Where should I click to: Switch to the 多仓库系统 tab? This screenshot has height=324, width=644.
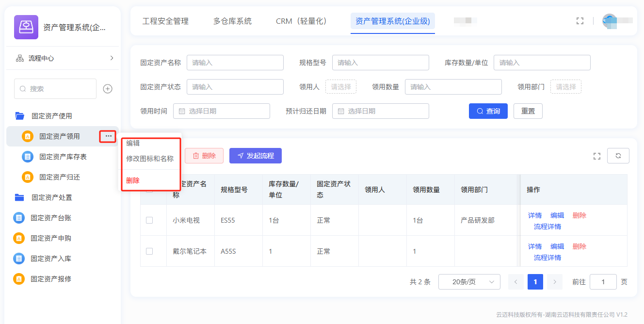232,21
